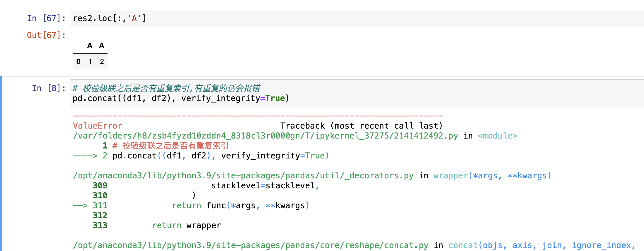The image size is (644, 251).
Task: Click the ipykernel_37275 file path
Action: 265,136
